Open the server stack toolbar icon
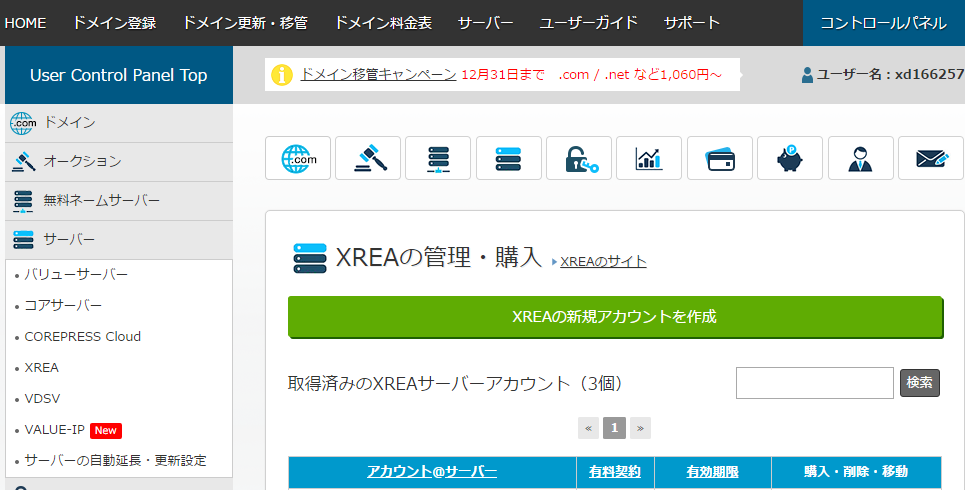 (x=508, y=158)
